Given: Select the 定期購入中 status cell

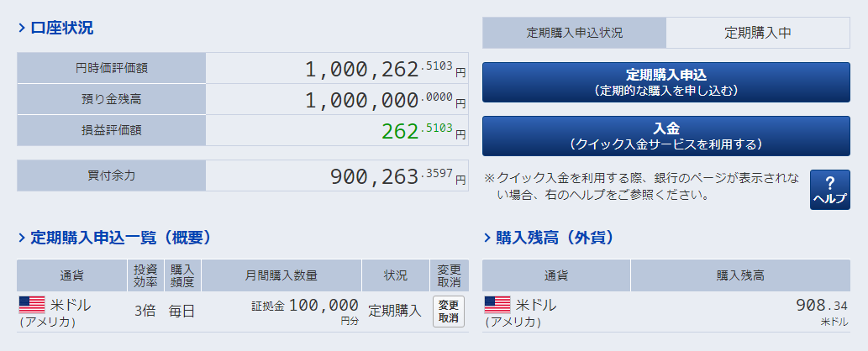Looking at the screenshot, I should [x=758, y=33].
